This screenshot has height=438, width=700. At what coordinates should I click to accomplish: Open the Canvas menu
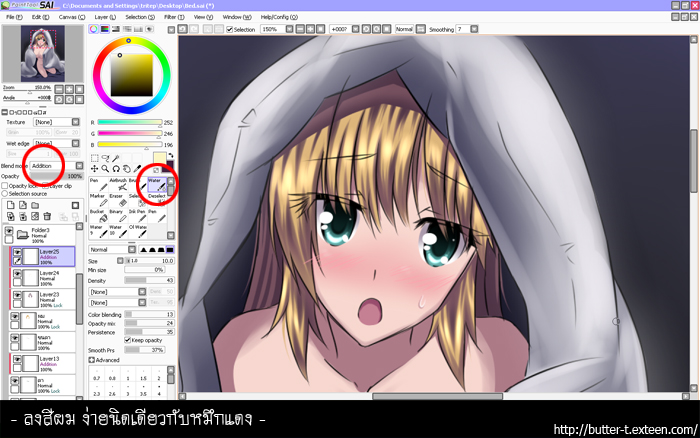71,17
